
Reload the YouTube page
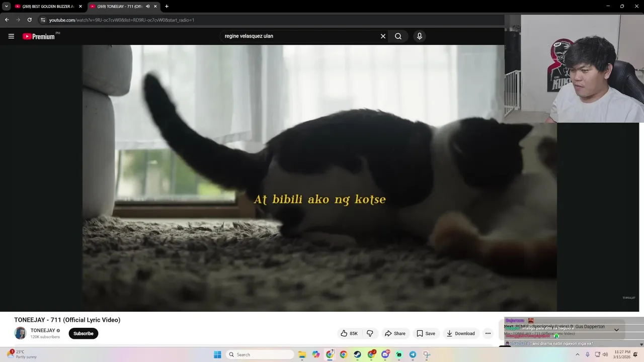pyautogui.click(x=30, y=20)
